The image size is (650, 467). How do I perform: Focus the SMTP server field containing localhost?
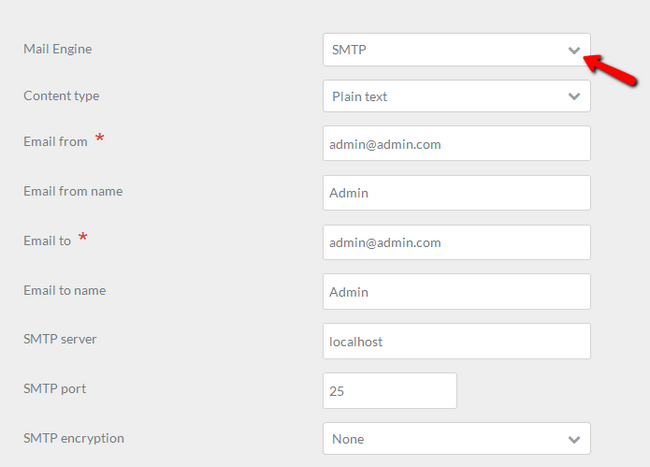(x=456, y=341)
